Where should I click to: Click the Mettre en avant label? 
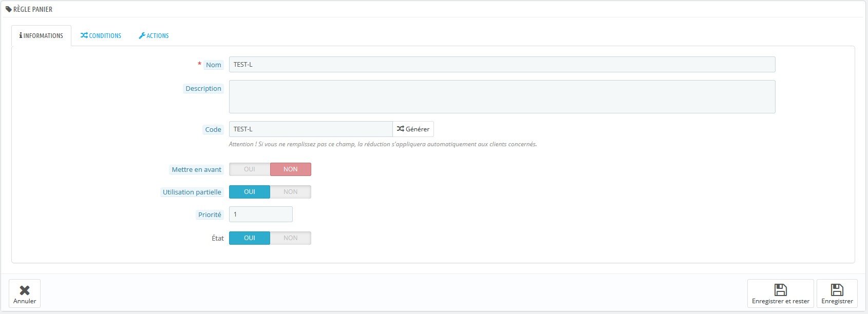(197, 170)
